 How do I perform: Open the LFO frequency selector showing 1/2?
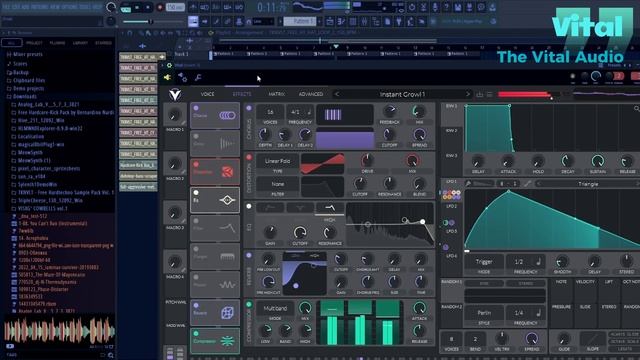525,262
